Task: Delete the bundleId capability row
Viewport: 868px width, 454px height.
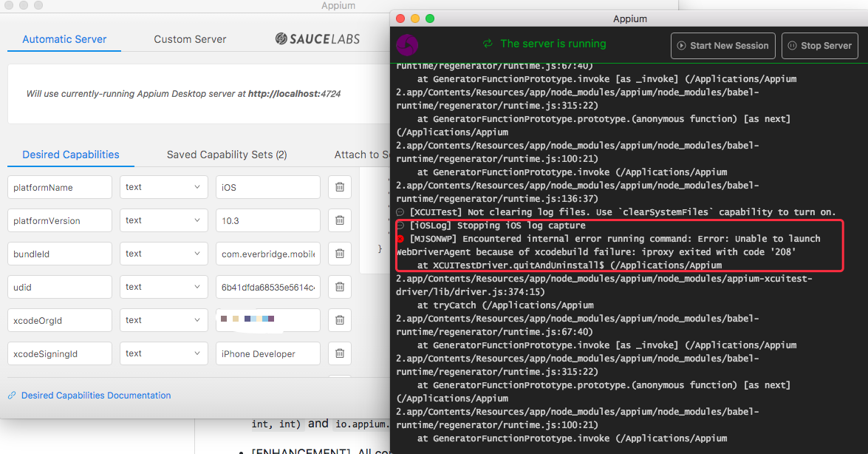Action: coord(340,254)
